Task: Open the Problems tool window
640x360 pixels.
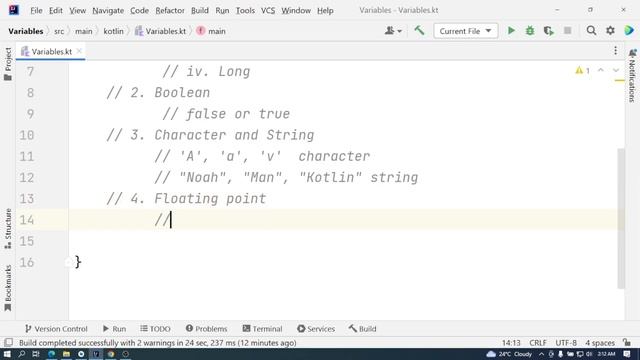Action: (x=206, y=329)
